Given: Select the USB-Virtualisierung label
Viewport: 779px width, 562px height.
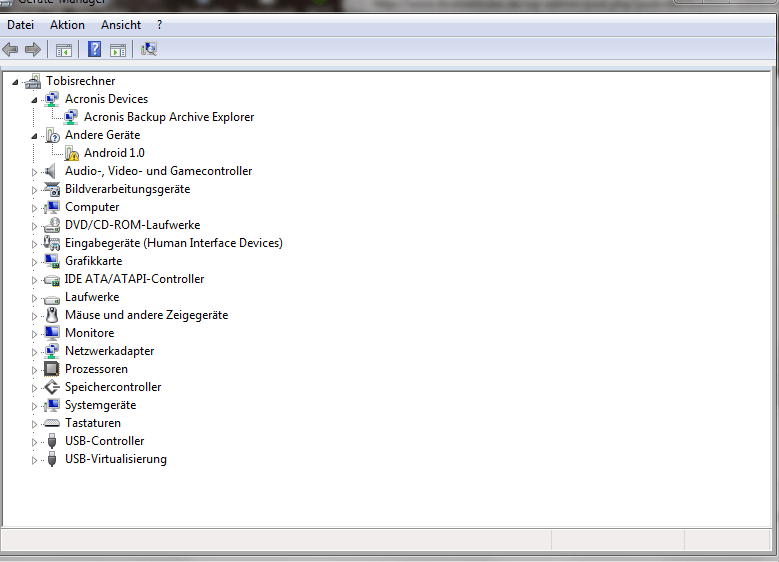Looking at the screenshot, I should (x=116, y=459).
